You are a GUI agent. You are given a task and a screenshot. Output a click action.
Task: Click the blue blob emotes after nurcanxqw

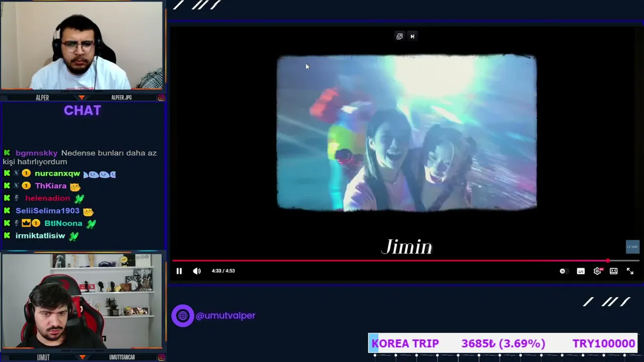(100, 174)
